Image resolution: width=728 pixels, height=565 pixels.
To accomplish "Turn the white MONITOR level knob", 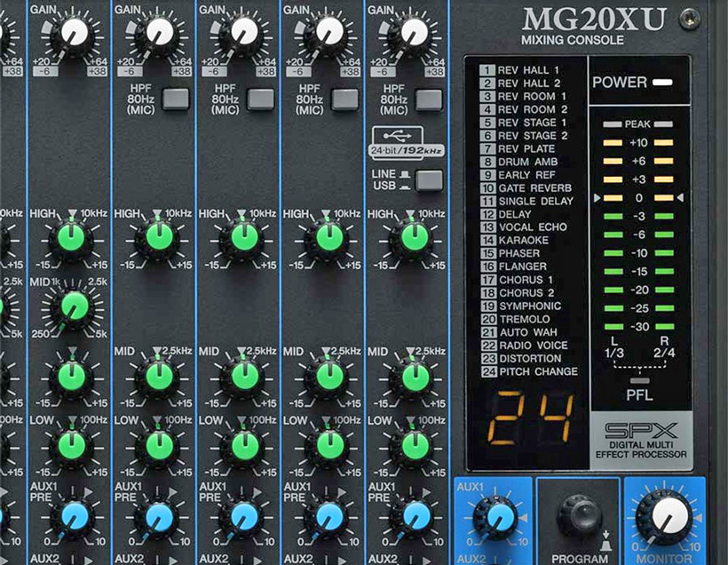I will [x=668, y=519].
